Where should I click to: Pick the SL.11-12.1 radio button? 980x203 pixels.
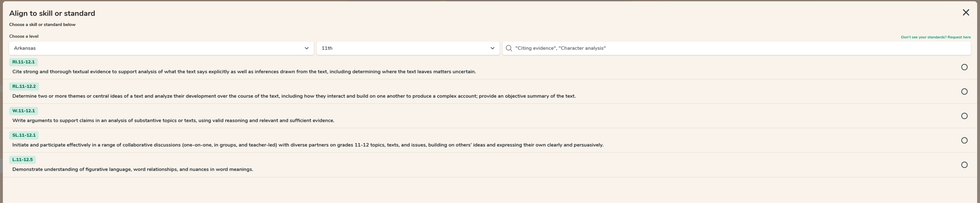click(964, 140)
